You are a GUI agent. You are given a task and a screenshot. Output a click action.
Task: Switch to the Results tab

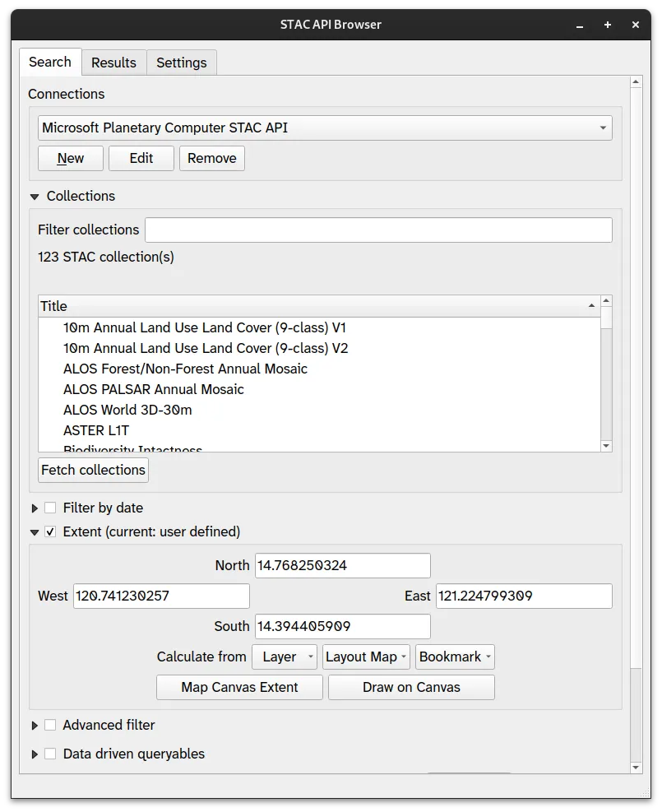113,63
